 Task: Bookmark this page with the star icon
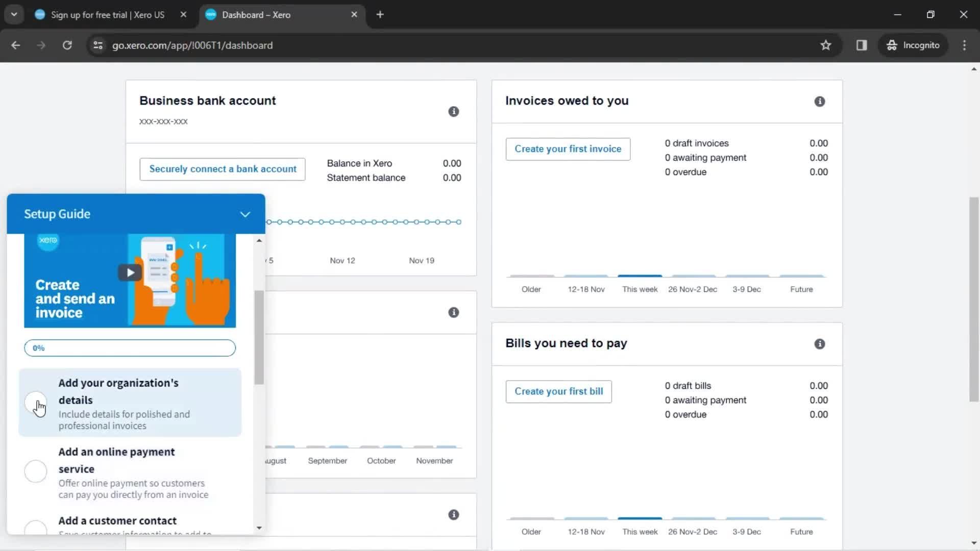[825, 45]
